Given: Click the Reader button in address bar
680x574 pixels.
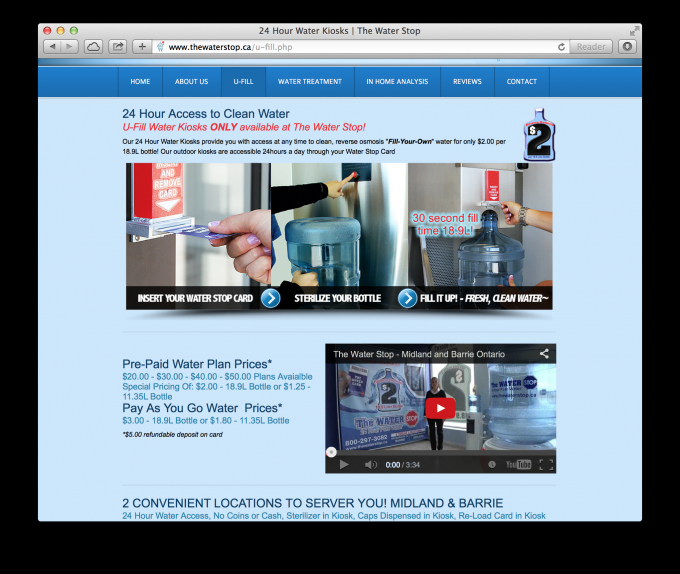Looking at the screenshot, I should click(592, 46).
